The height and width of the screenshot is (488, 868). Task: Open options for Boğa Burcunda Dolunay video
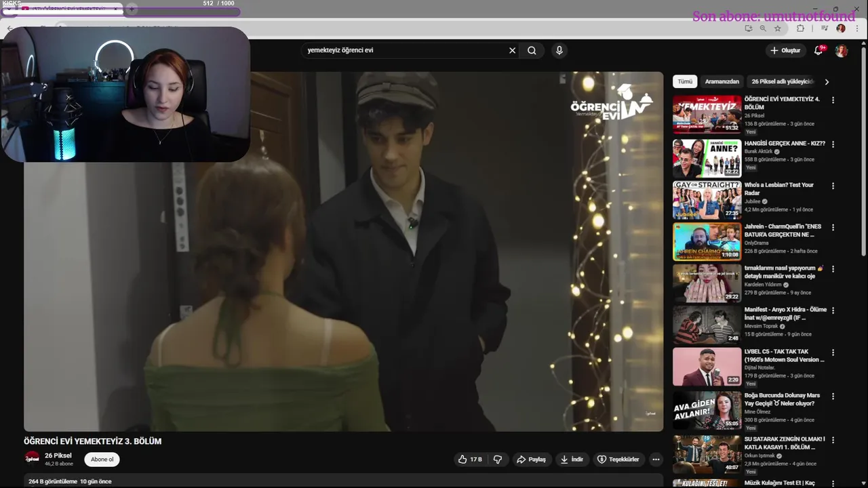pos(833,396)
